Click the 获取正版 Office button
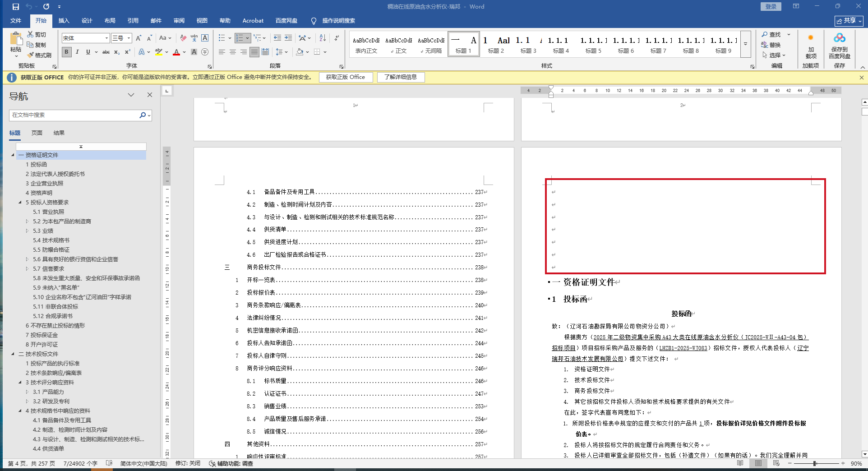868x471 pixels. (346, 77)
